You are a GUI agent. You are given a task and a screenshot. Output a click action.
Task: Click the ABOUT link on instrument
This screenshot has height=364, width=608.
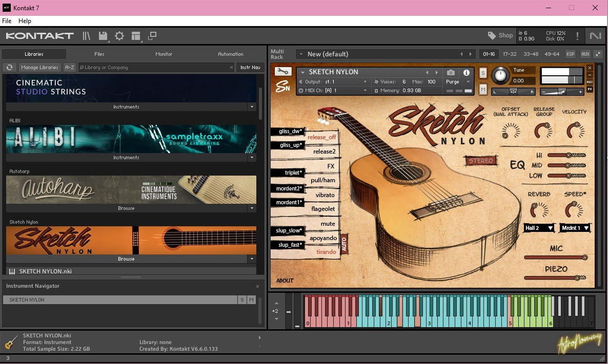pyautogui.click(x=285, y=281)
